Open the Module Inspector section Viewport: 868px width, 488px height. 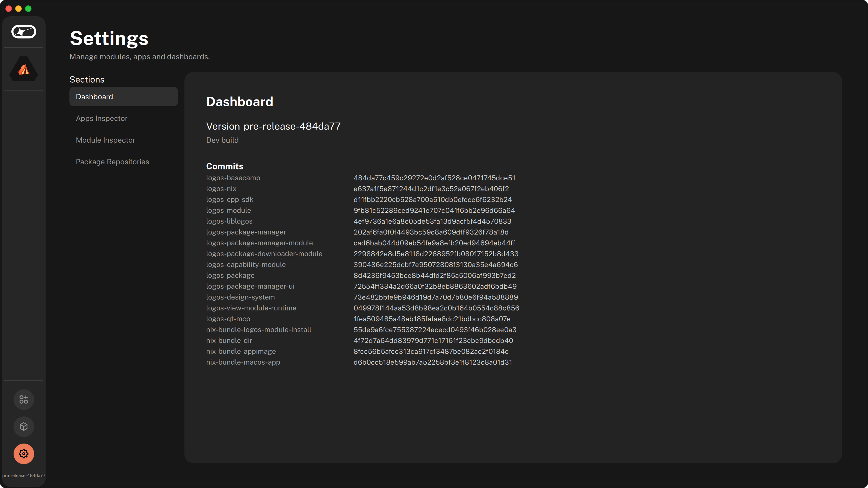[123, 140]
